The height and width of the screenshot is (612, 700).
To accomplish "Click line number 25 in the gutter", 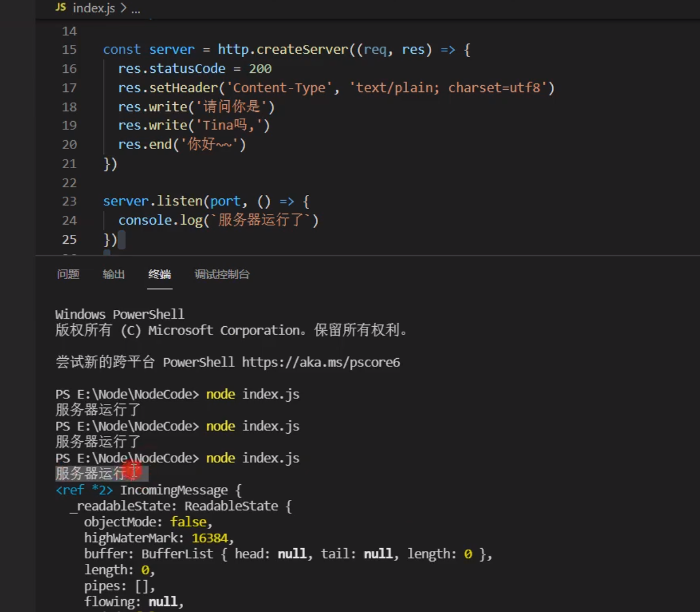I will (x=69, y=239).
